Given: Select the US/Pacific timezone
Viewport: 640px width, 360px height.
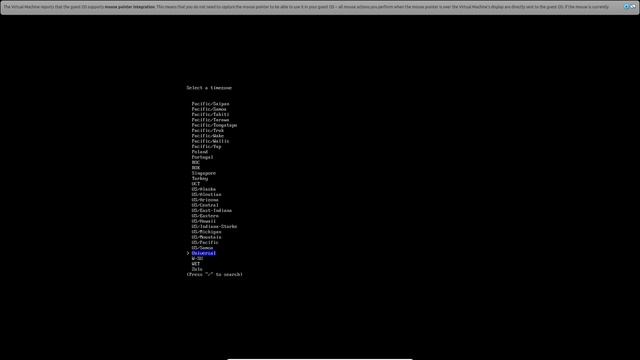Looking at the screenshot, I should 205,242.
